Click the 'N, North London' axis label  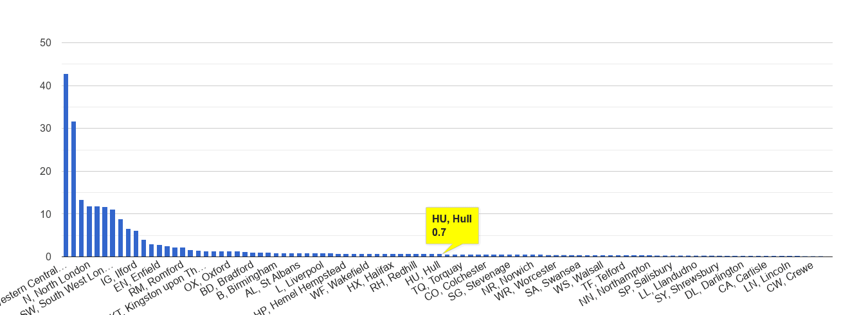[58, 282]
